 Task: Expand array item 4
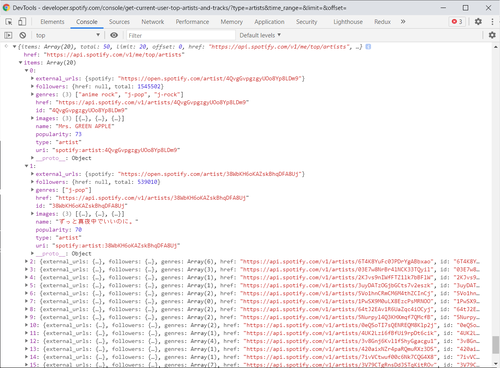[26, 278]
